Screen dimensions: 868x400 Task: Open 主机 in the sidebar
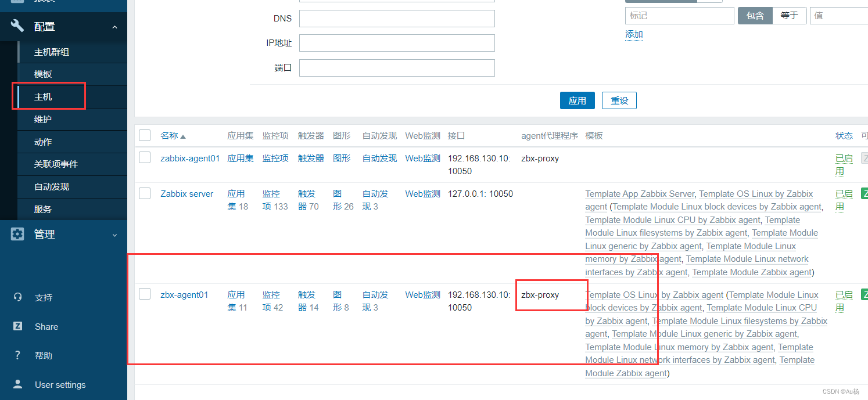[73, 96]
